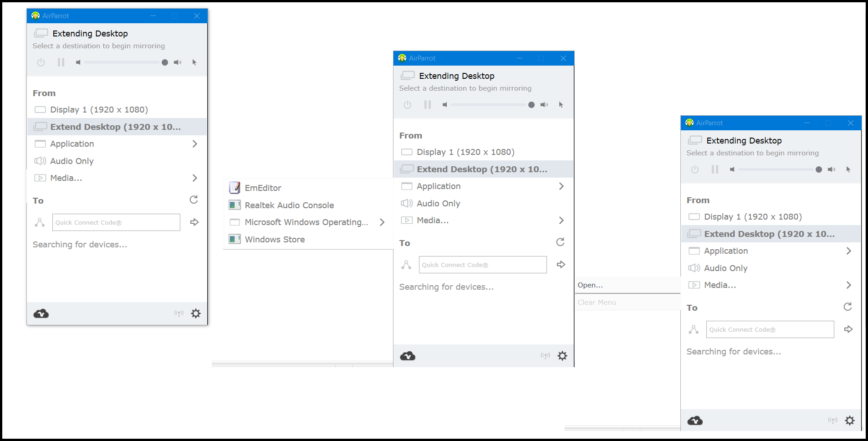868x441 pixels.
Task: Refresh the device list in right AirParrot window
Action: pyautogui.click(x=848, y=307)
